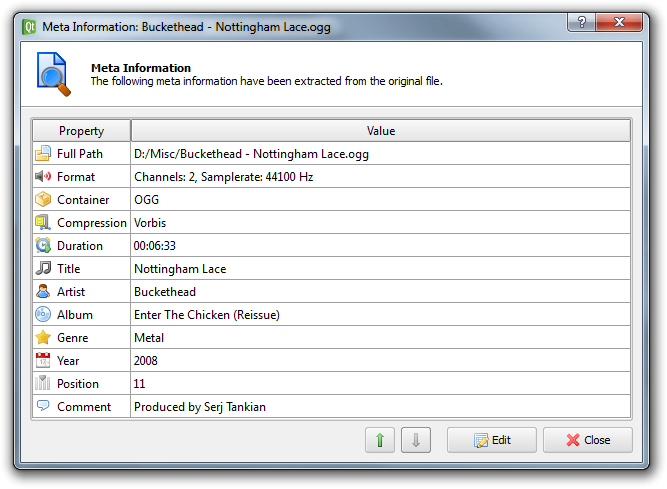Select the Enter The Chicken album value
Screen dimensions: 667x489
(x=206, y=315)
